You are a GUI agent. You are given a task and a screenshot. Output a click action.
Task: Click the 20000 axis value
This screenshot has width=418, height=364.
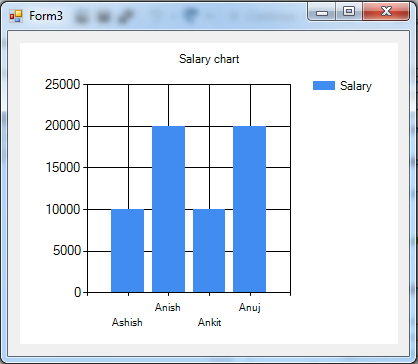coord(63,126)
